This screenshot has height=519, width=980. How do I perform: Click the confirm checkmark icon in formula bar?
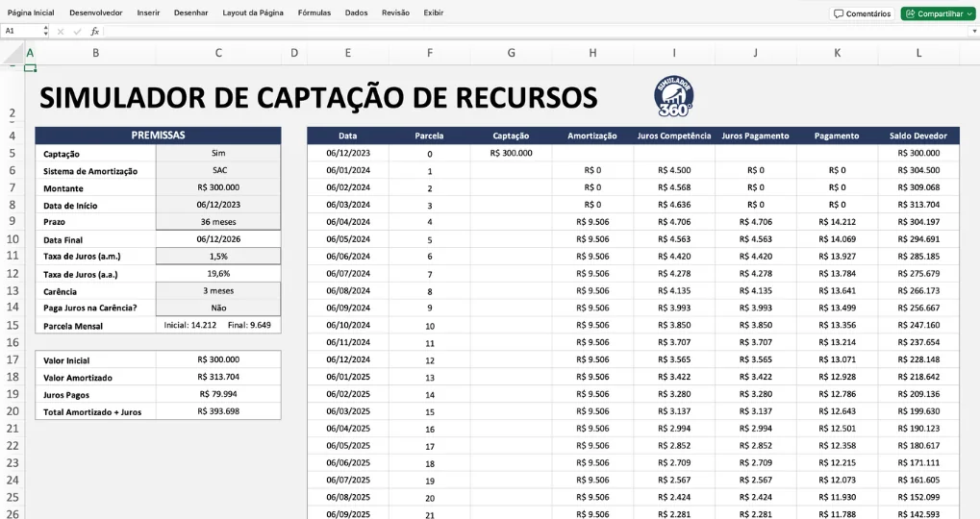pyautogui.click(x=77, y=31)
